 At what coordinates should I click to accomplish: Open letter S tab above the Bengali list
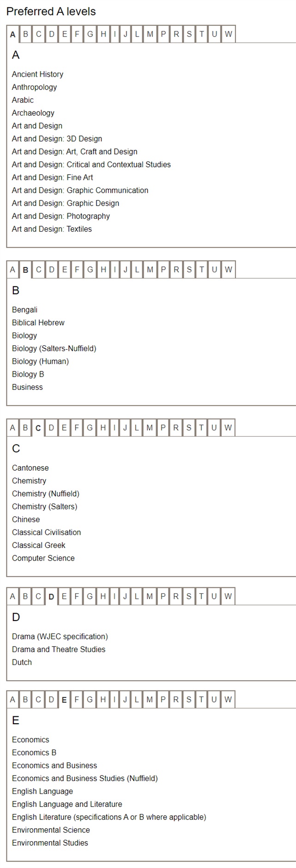189,270
